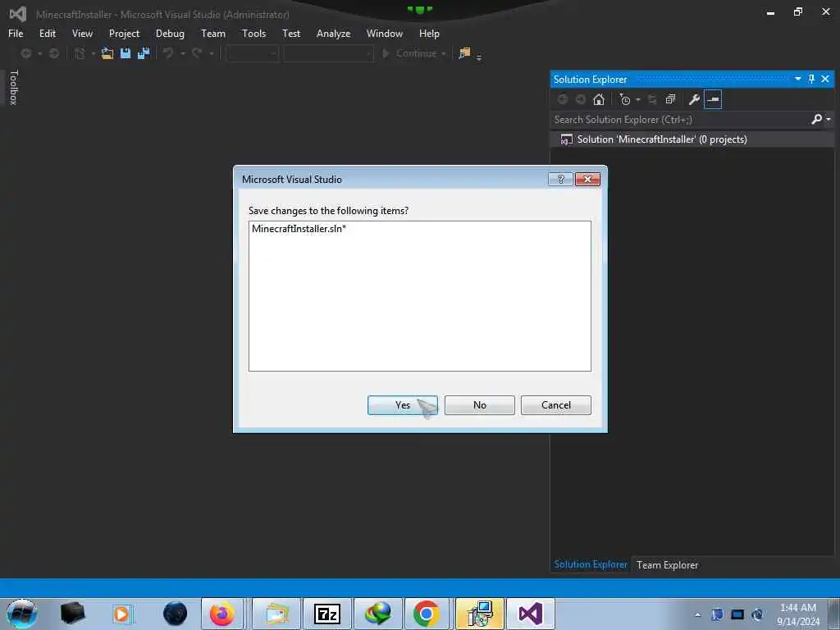This screenshot has height=630, width=840.
Task: Click the Find in Files toolbar icon
Action: coord(464,53)
